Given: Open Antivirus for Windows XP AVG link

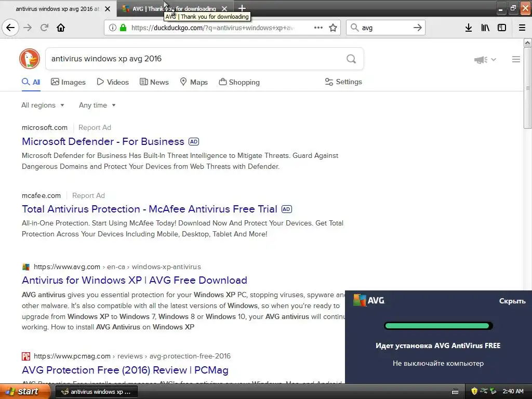Looking at the screenshot, I should tap(135, 280).
